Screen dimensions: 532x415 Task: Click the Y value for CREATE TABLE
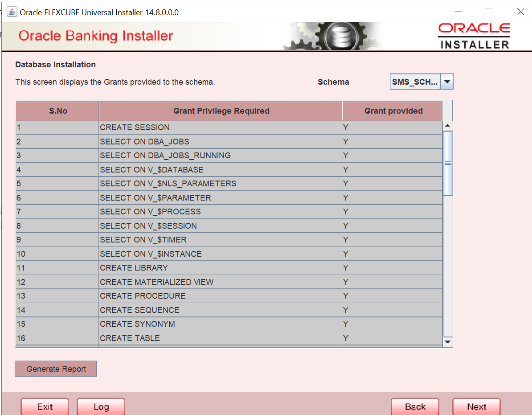[392, 338]
